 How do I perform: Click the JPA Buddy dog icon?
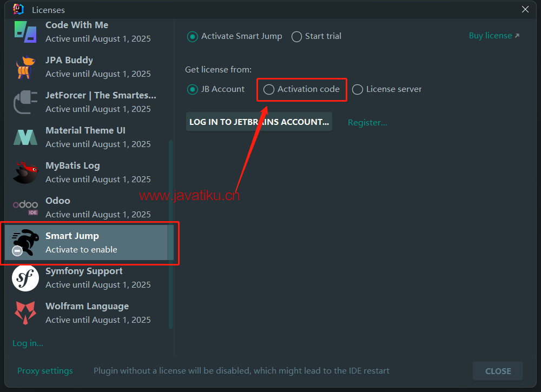25,67
